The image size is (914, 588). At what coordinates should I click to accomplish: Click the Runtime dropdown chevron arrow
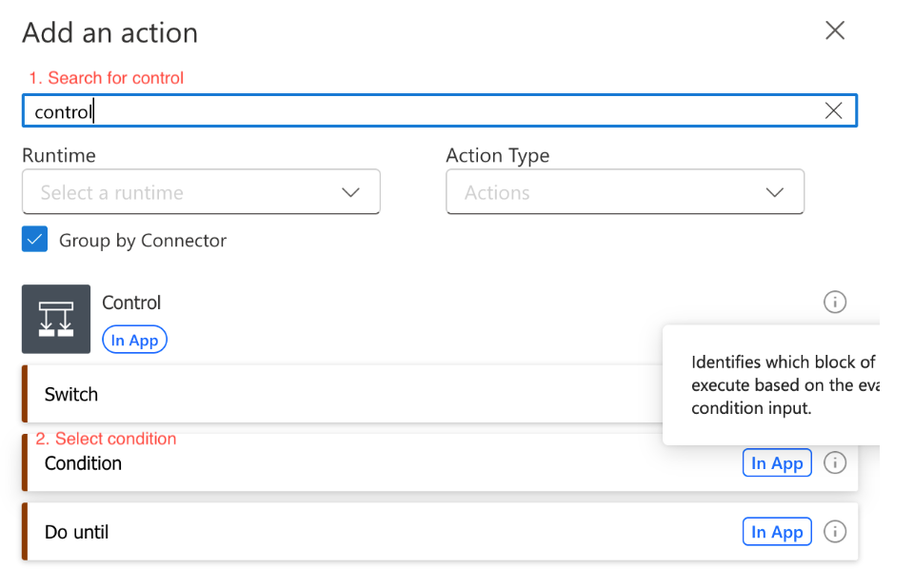point(350,192)
